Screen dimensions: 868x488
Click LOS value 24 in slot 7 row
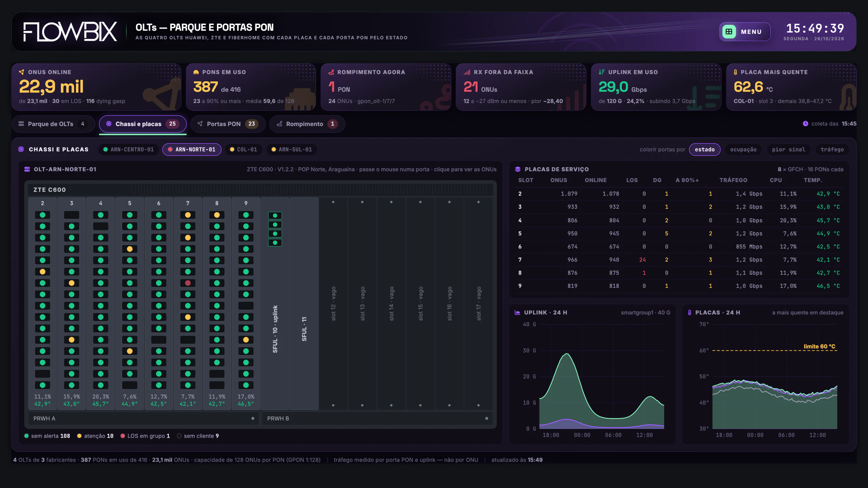pos(643,260)
